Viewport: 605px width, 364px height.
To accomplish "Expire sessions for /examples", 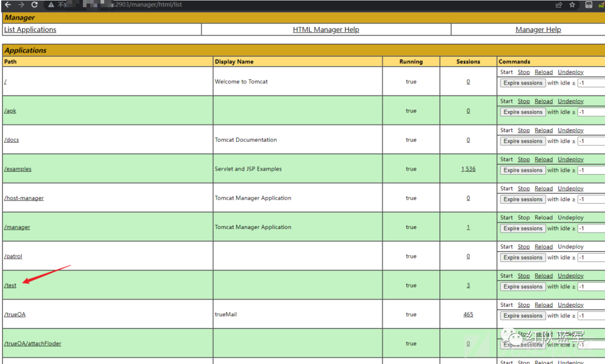I will (523, 170).
